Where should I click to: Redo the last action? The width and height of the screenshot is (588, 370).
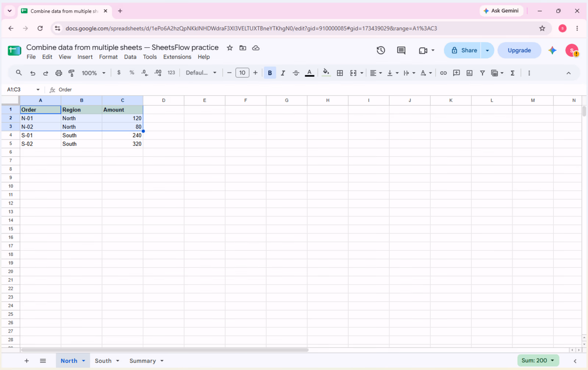point(46,73)
